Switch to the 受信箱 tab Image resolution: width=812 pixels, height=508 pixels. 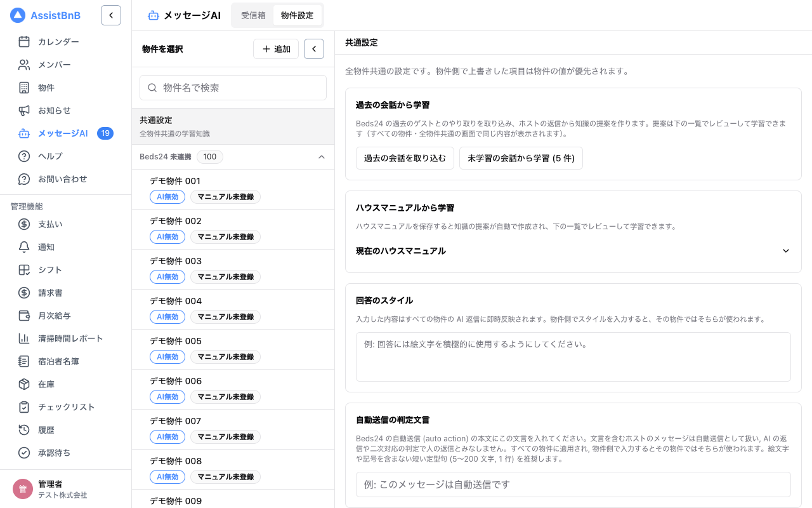(253, 15)
